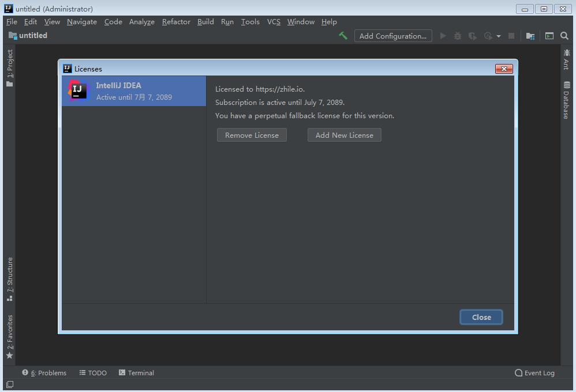The height and width of the screenshot is (392, 576).
Task: Click the green Build Project hammer icon
Action: point(343,36)
